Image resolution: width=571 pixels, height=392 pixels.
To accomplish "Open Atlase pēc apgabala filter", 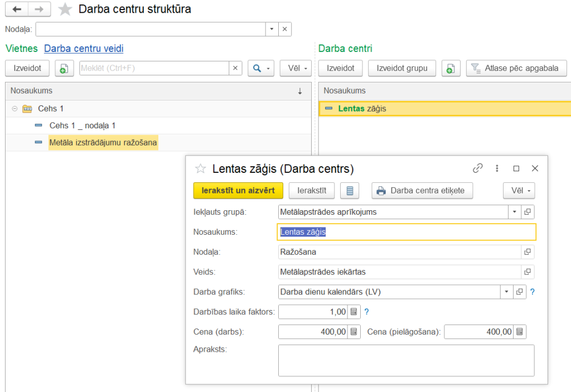I will click(x=516, y=68).
